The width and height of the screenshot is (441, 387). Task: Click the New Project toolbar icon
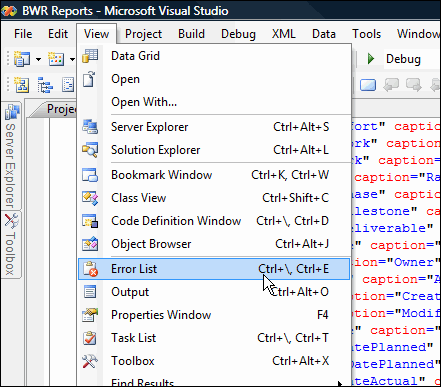22,59
